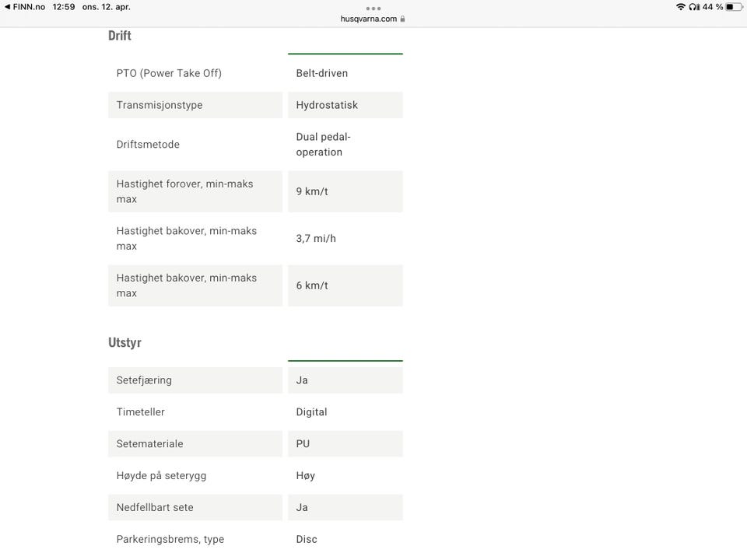The width and height of the screenshot is (747, 560).
Task: Click the Nedfellbart sete row
Action: click(255, 508)
